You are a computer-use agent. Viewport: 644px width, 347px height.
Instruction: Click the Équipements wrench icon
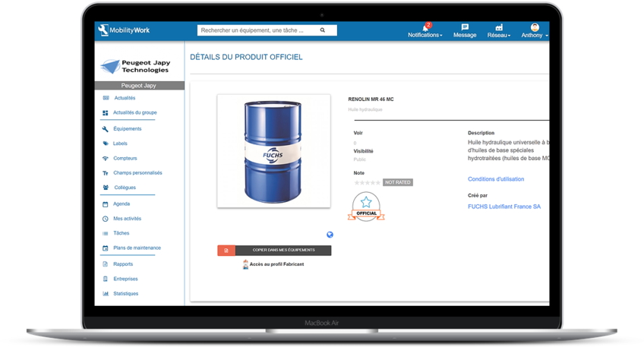pos(105,129)
